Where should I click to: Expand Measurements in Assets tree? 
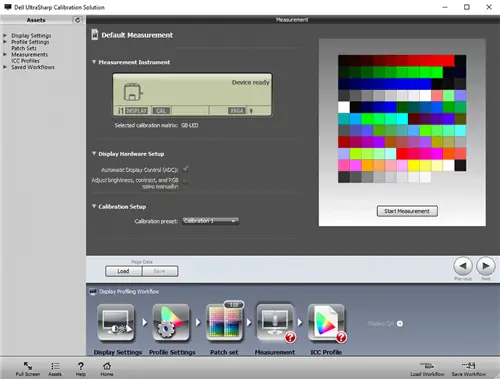pos(5,54)
